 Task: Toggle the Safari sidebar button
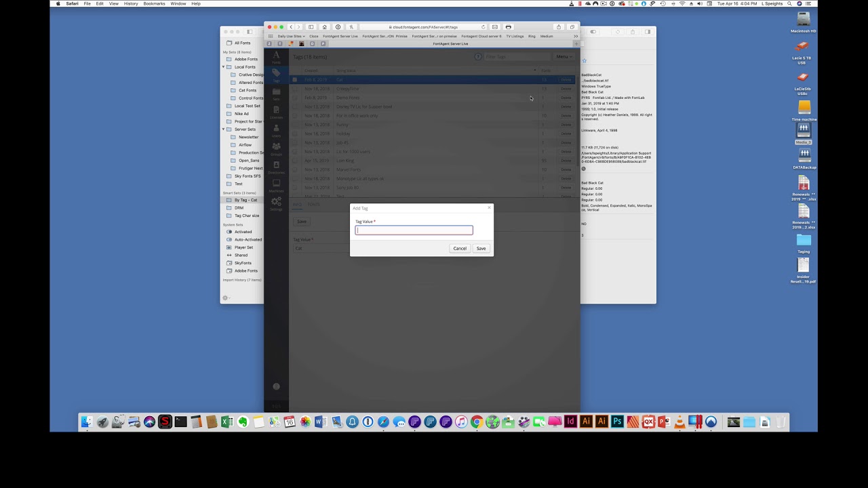tap(311, 27)
